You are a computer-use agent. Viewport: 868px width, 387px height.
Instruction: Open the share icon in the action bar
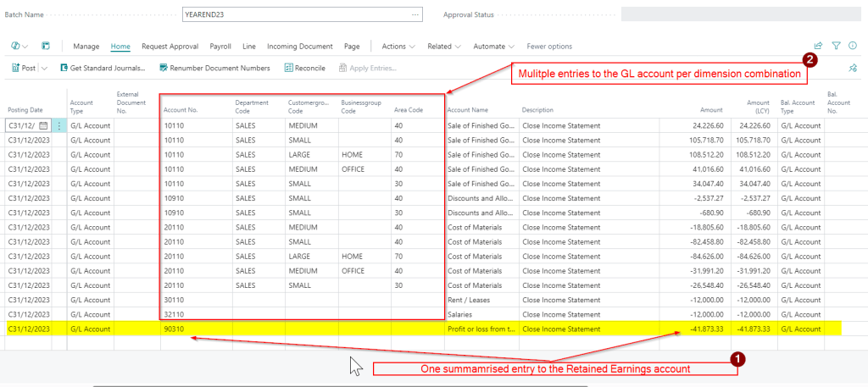pos(818,46)
